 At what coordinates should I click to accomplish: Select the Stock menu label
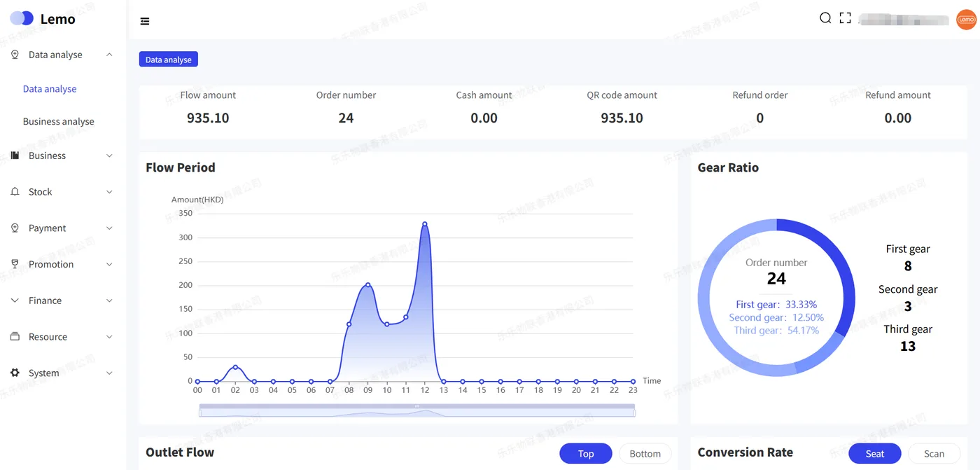pyautogui.click(x=40, y=192)
